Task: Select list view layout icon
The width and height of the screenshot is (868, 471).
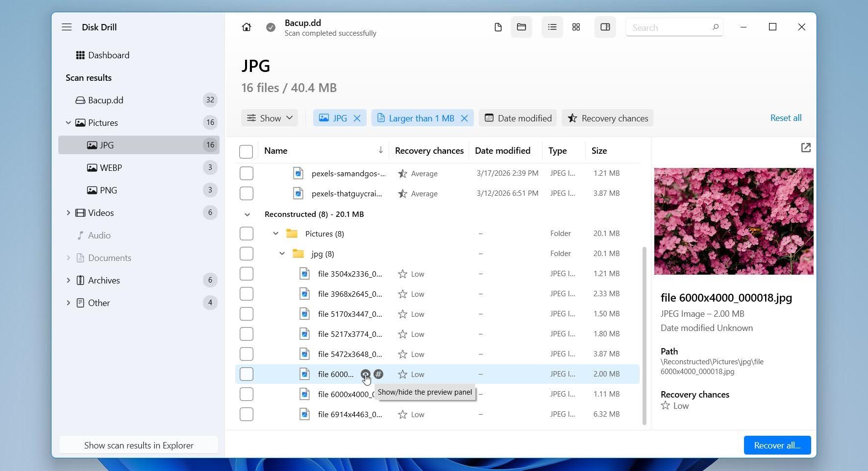Action: 552,27
